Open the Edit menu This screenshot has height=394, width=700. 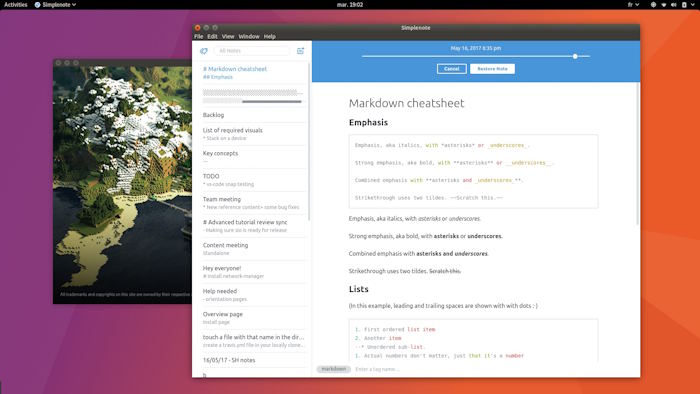pos(212,36)
